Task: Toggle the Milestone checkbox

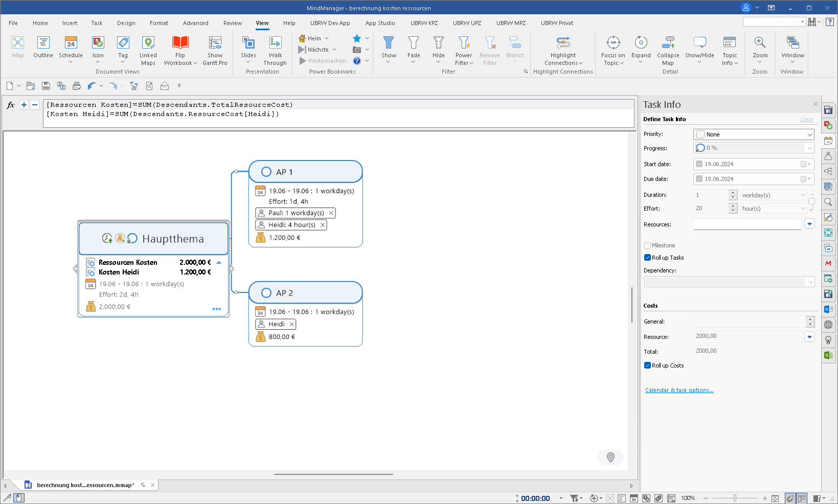Action: pos(647,245)
